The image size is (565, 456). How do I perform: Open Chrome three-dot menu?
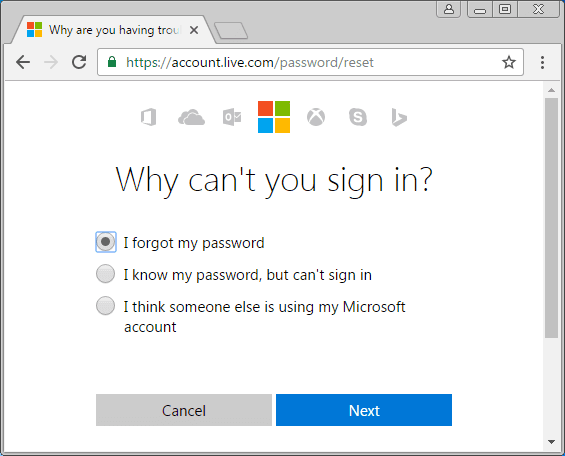(x=542, y=62)
